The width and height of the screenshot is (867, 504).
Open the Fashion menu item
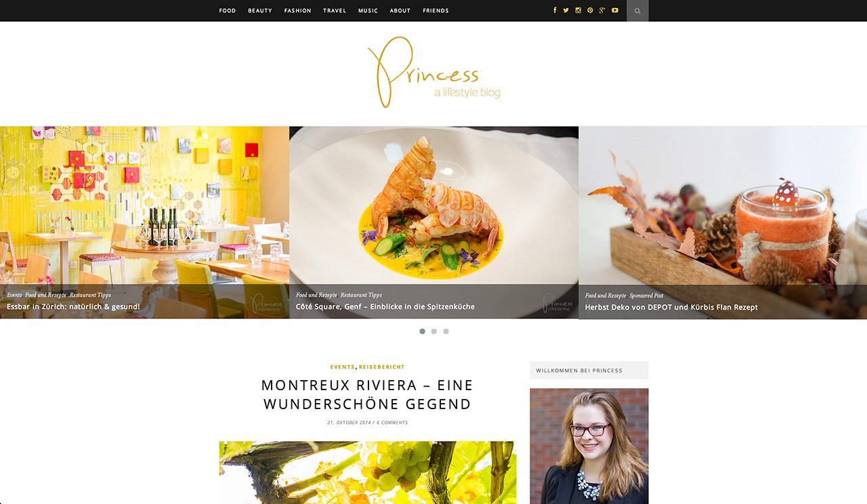coord(297,11)
